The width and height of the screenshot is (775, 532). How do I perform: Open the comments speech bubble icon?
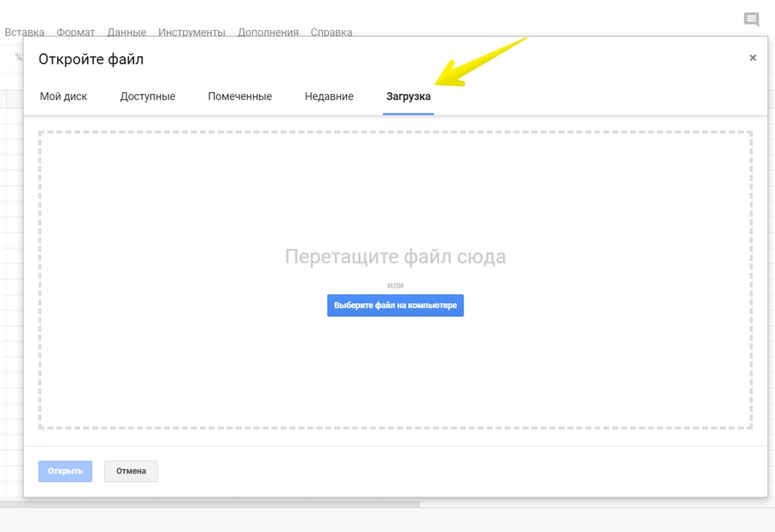[751, 19]
